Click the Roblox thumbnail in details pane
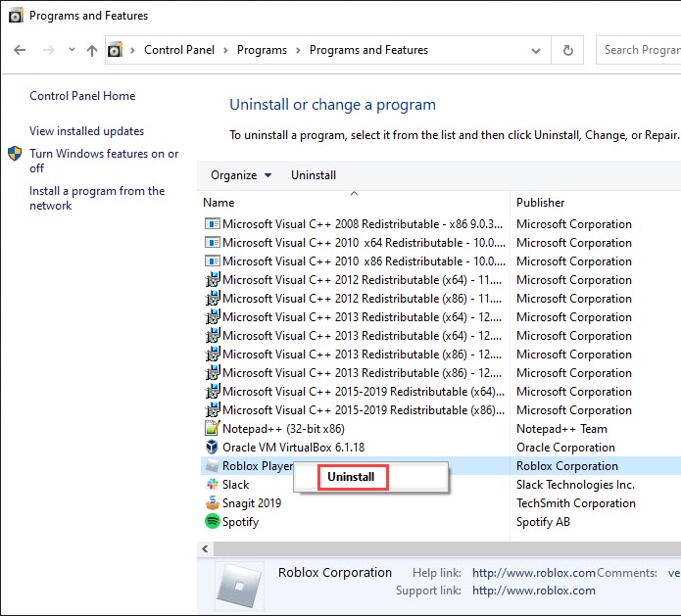 [x=239, y=587]
